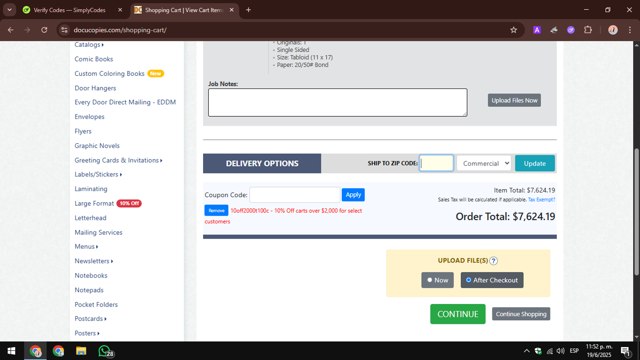
Task: Click the Continue Shopping button
Action: click(521, 314)
